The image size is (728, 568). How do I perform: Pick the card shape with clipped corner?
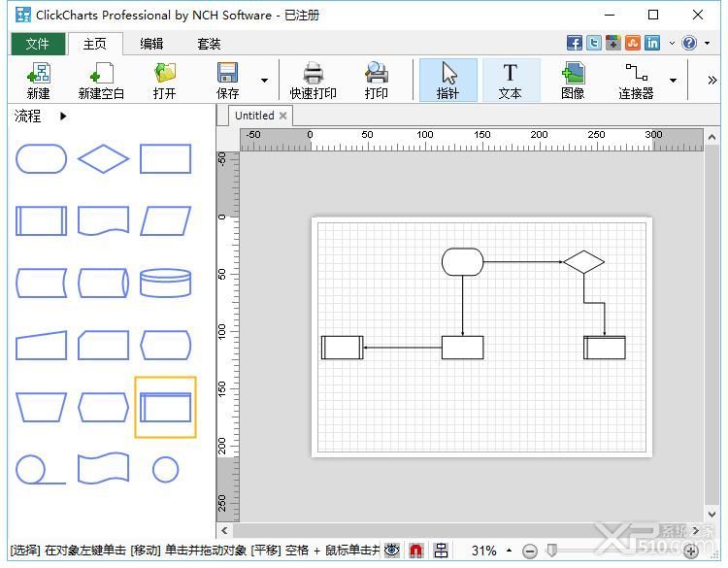point(103,345)
